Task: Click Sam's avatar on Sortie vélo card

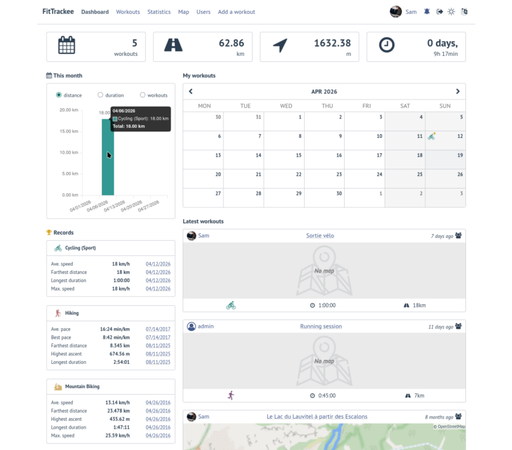Action: point(191,236)
